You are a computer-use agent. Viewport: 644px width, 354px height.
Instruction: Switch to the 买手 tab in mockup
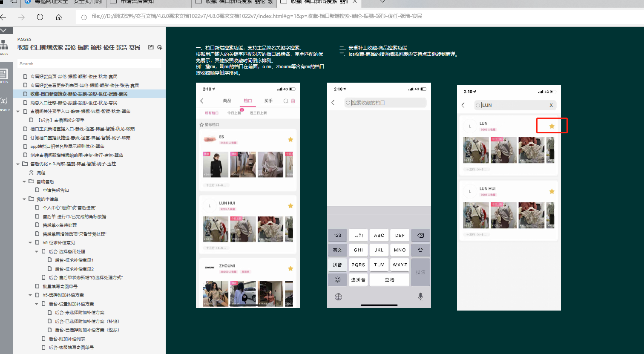point(268,101)
